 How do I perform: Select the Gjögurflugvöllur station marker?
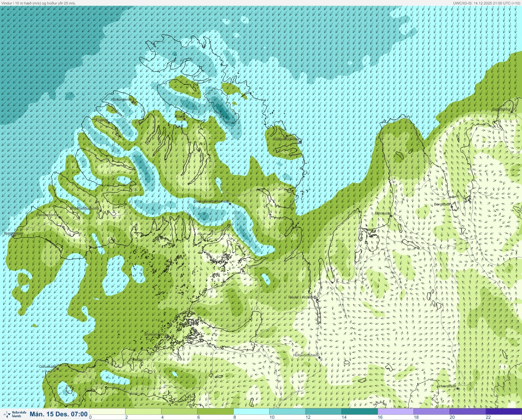pyautogui.click(x=300, y=142)
